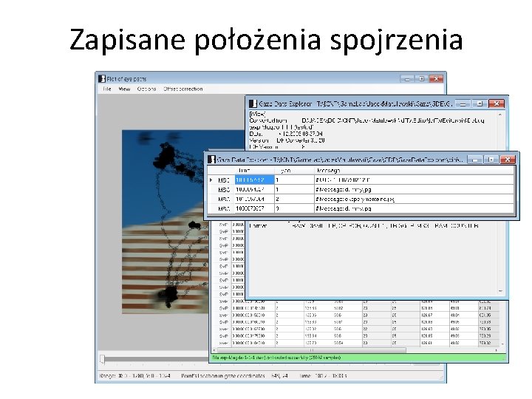Click the Version line in header text

(287, 140)
